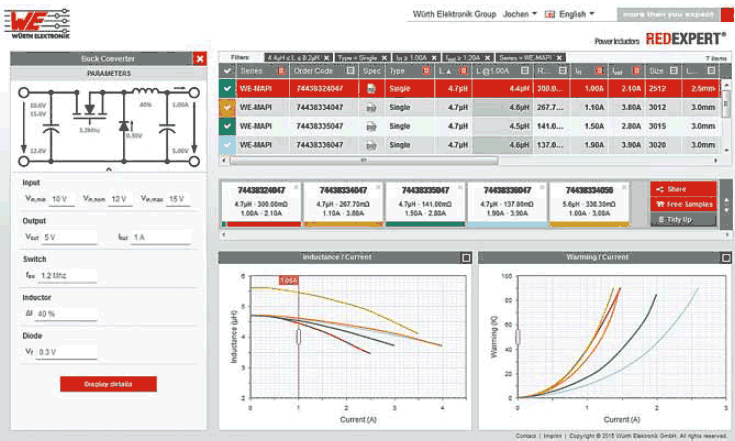Click the Display details button
Viewport: 735px width, 441px height.
(108, 384)
